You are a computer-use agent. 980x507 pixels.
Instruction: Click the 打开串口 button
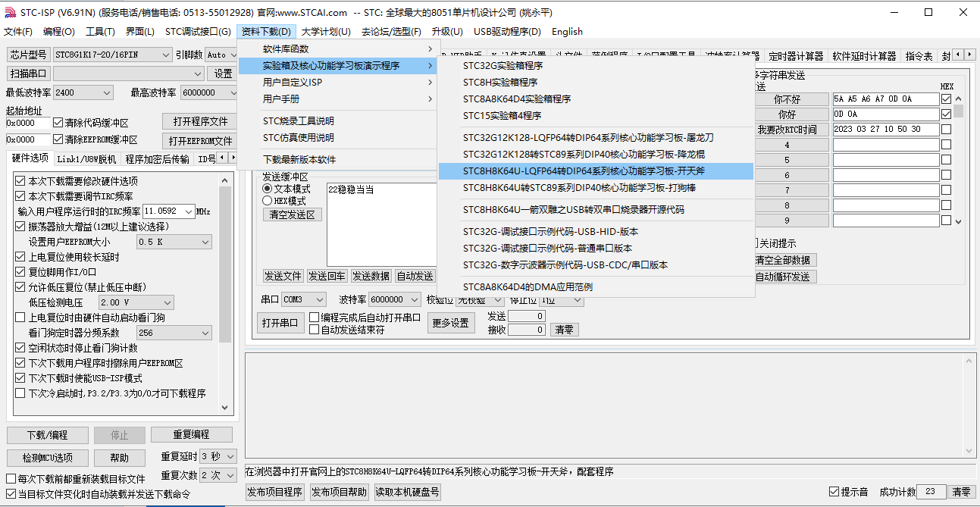(x=280, y=323)
